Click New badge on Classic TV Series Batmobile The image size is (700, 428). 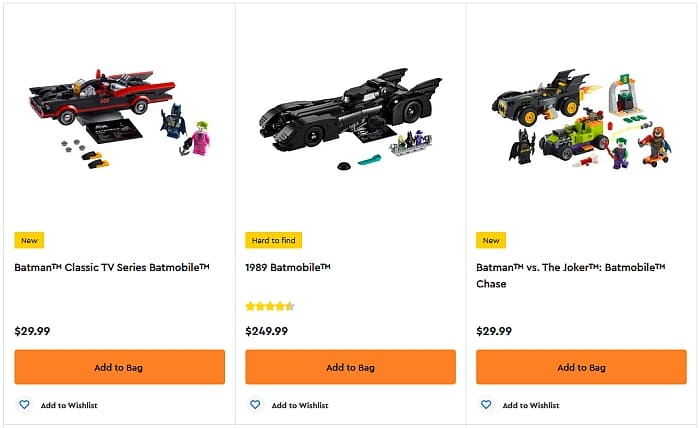click(x=30, y=240)
